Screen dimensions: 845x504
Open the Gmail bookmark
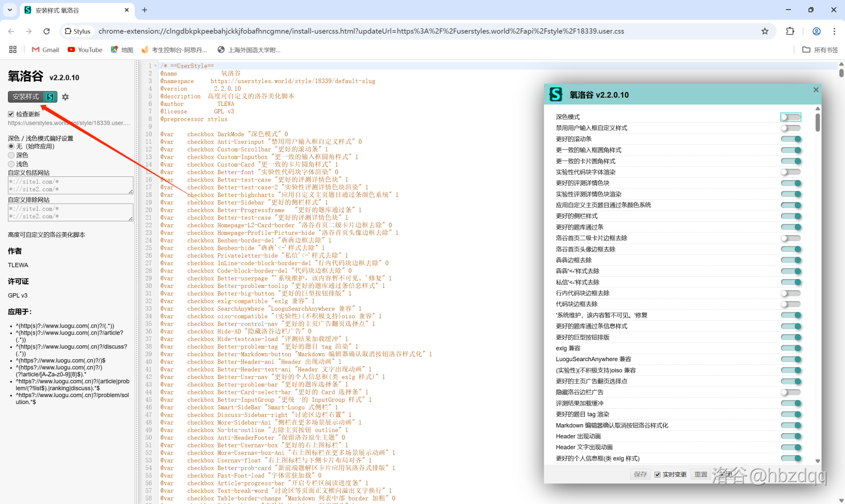(45, 50)
